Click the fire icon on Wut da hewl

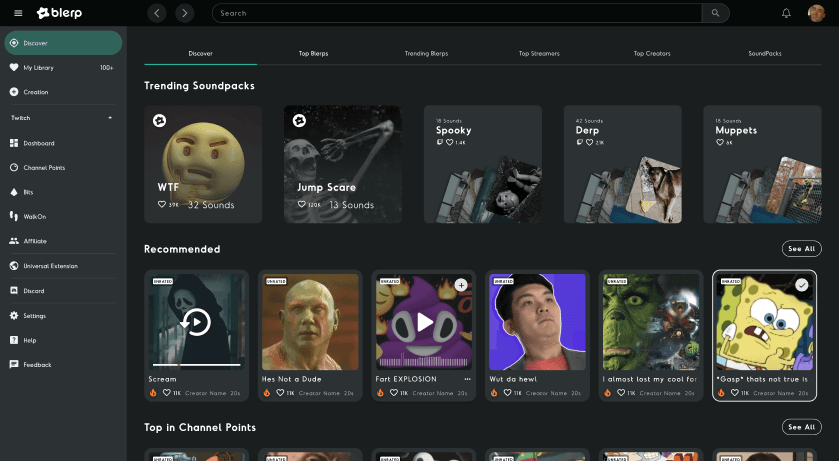coord(493,393)
